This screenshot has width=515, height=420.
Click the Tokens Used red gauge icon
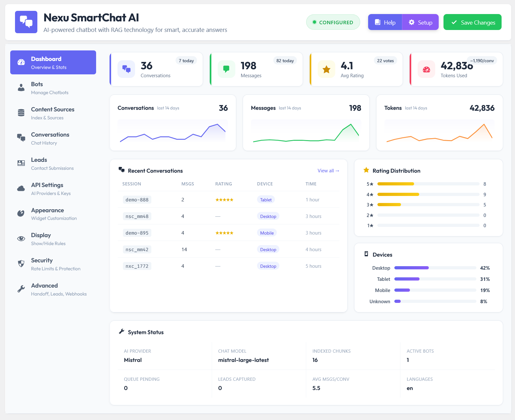click(x=426, y=69)
